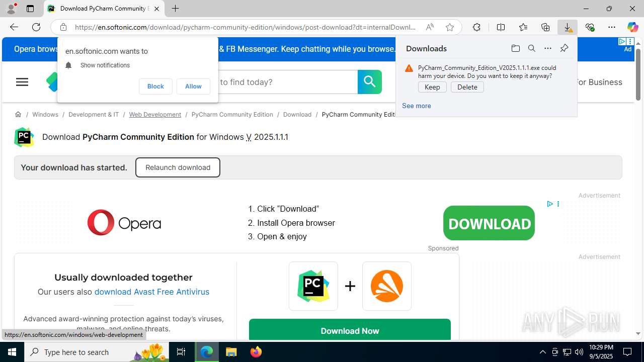View site information lock icon
Image resolution: width=644 pixels, height=362 pixels.
point(63,27)
